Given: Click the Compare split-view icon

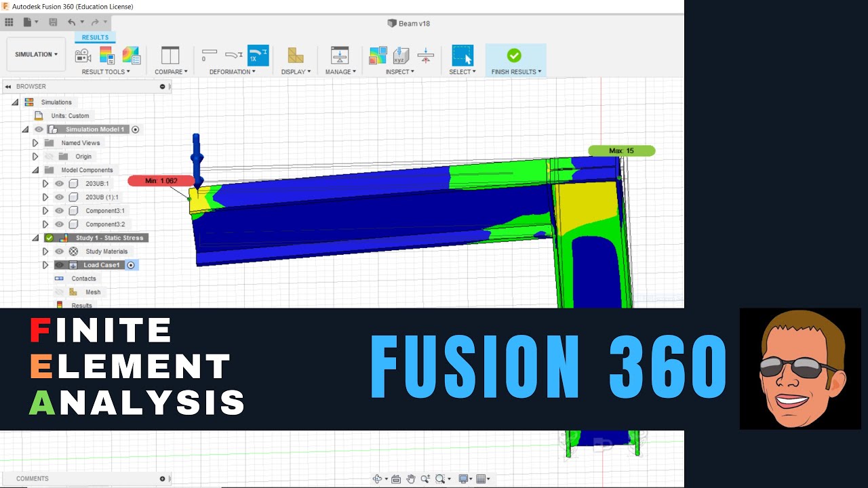Looking at the screenshot, I should (170, 56).
